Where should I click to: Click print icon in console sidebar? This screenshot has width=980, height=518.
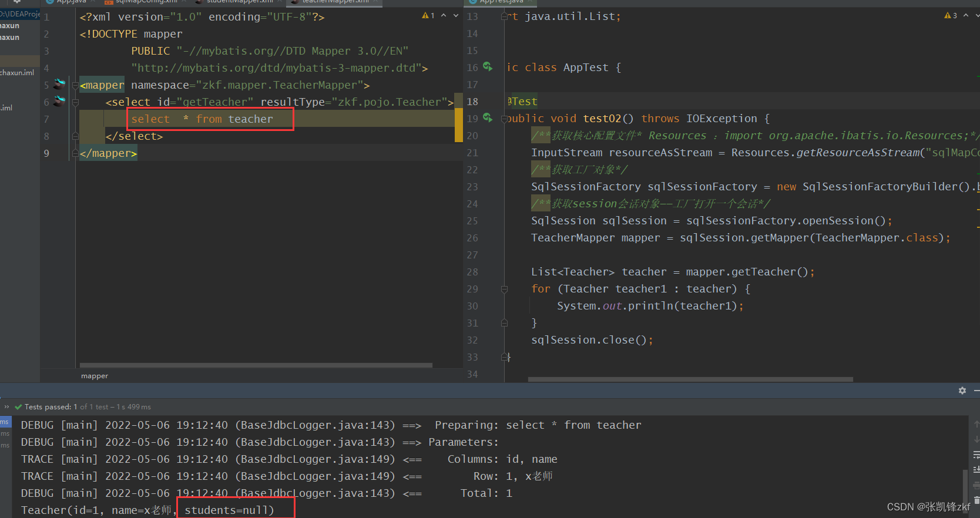coord(976,485)
